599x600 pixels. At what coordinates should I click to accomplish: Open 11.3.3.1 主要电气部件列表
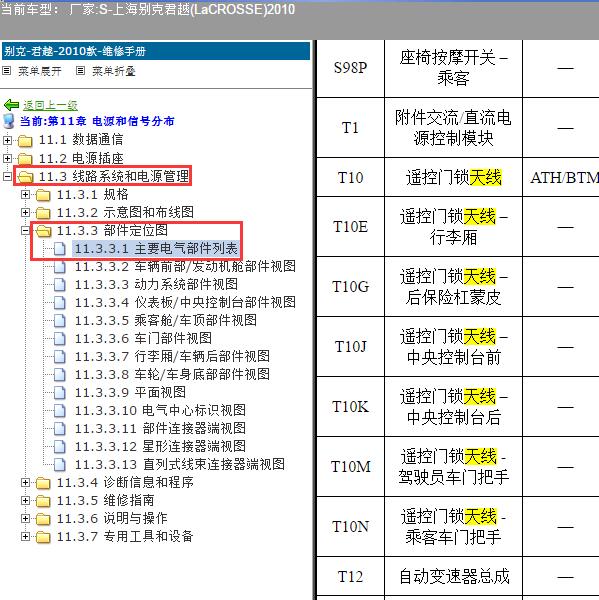156,249
